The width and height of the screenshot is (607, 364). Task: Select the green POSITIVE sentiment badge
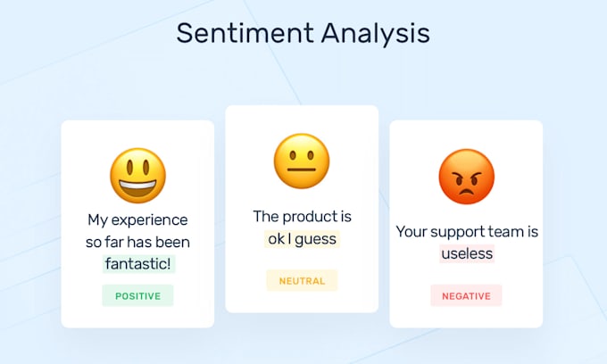pos(137,295)
